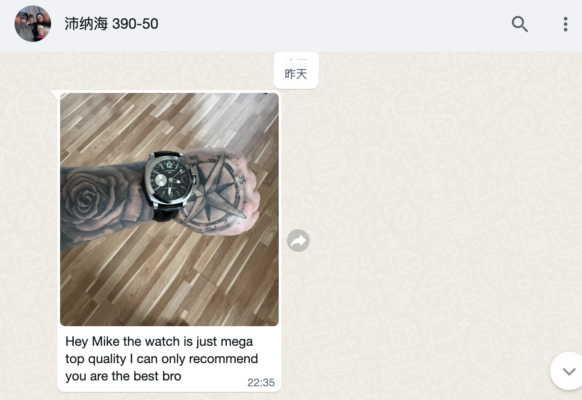Image resolution: width=582 pixels, height=400 pixels.
Task: Click the 22:35 message timestamp
Action: (261, 383)
